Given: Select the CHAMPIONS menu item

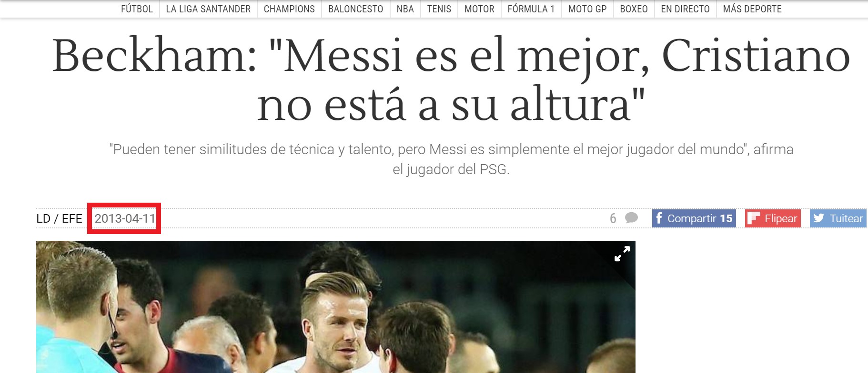Looking at the screenshot, I should [289, 9].
